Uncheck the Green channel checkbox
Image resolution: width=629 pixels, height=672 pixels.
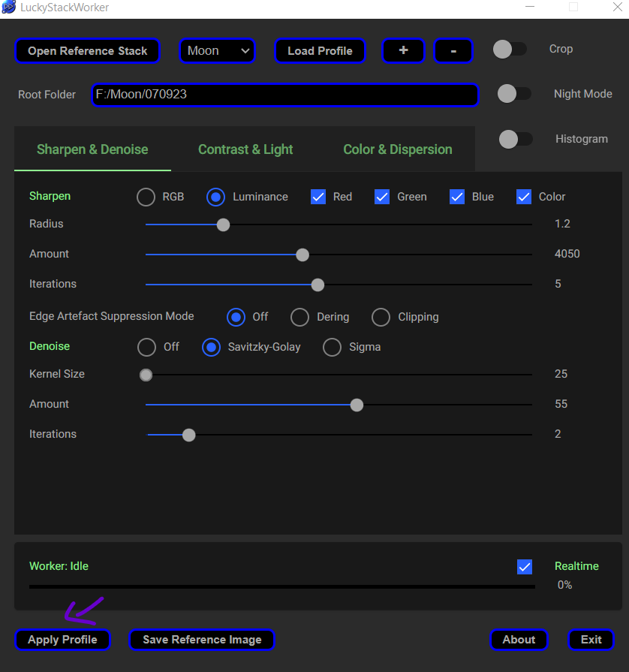[x=382, y=197]
